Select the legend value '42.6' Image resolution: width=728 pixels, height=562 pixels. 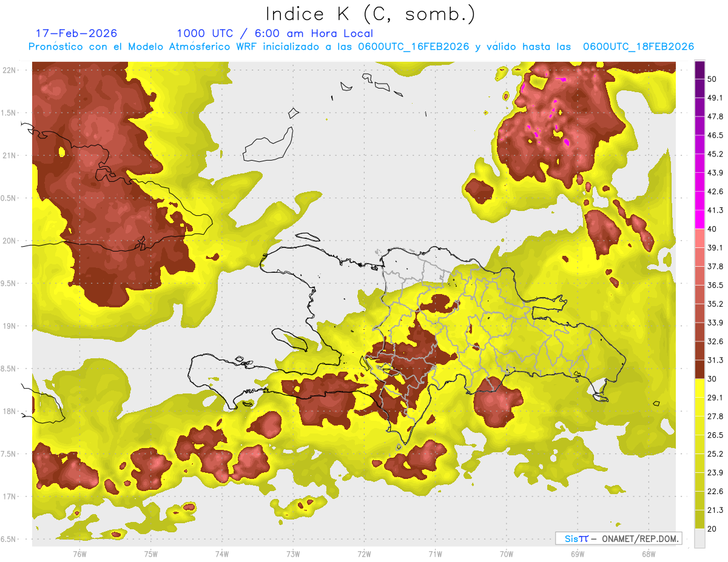tap(715, 191)
